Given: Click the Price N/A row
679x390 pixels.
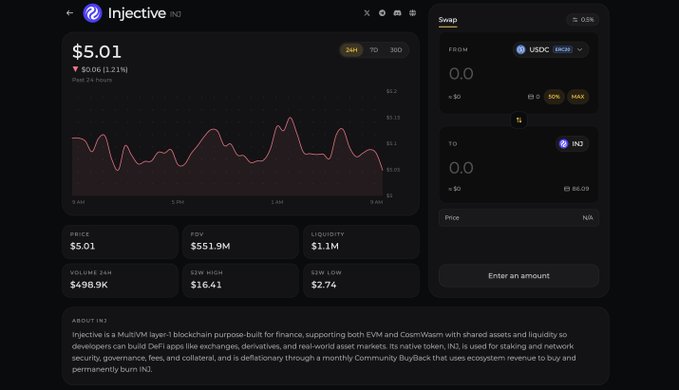Looking at the screenshot, I should [x=519, y=218].
